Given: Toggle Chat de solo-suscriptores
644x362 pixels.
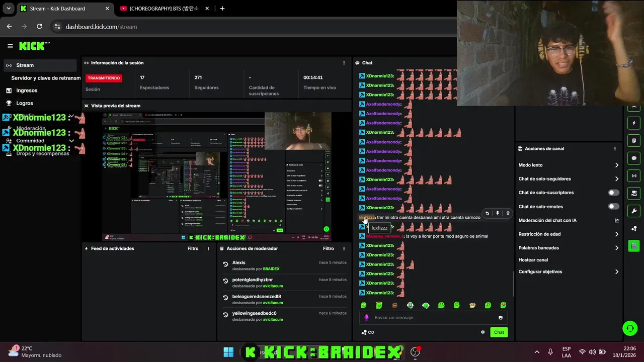Looking at the screenshot, I should (613, 193).
